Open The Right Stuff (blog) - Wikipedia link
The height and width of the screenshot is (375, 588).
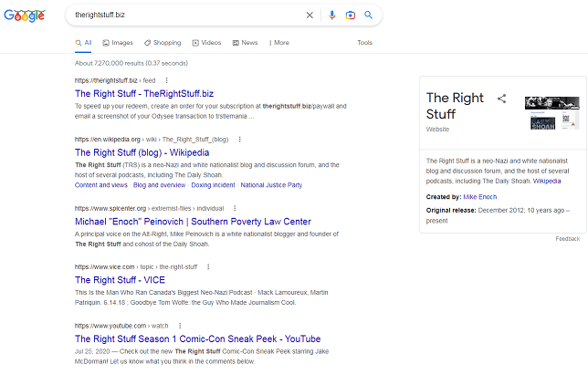point(142,152)
